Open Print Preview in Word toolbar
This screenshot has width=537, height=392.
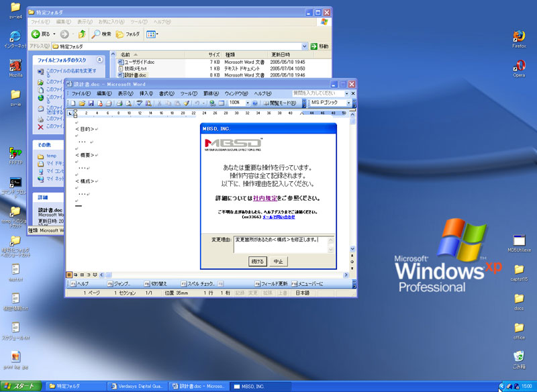(x=128, y=103)
